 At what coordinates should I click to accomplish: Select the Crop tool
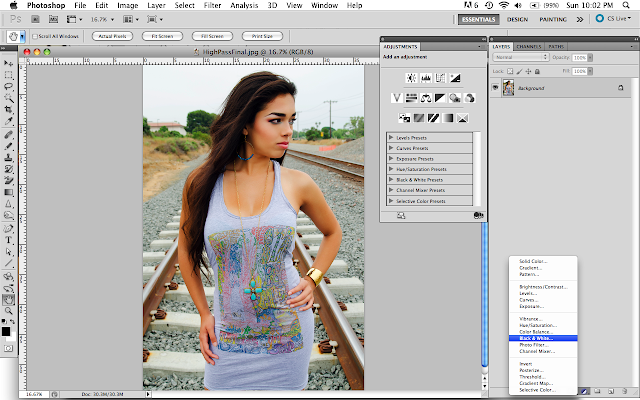9,109
